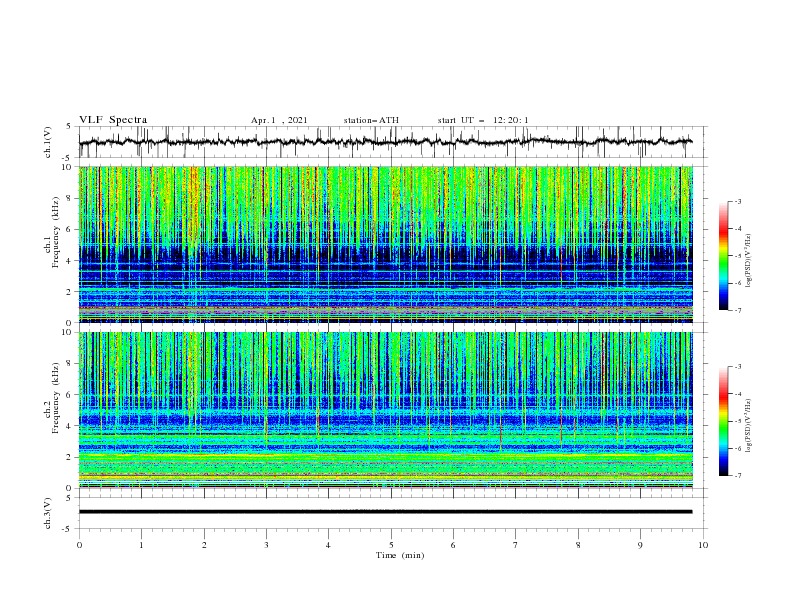
Task: Click the time axis tick label "5"
Action: [x=391, y=545]
